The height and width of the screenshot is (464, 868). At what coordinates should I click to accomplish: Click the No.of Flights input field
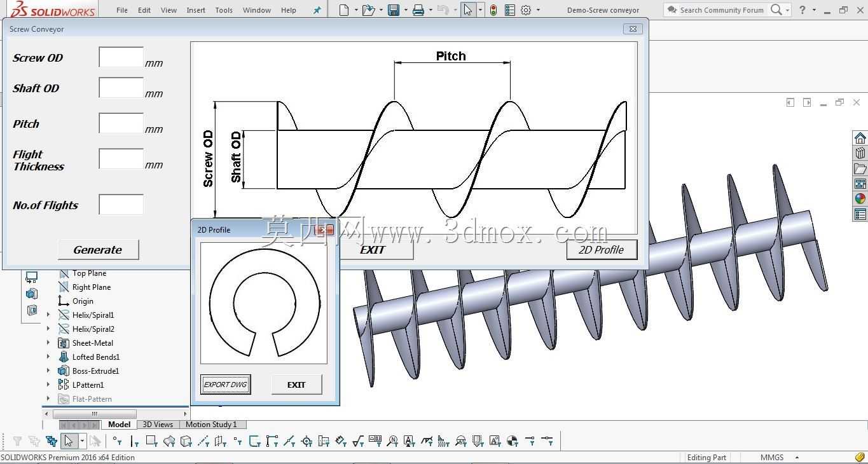click(121, 205)
